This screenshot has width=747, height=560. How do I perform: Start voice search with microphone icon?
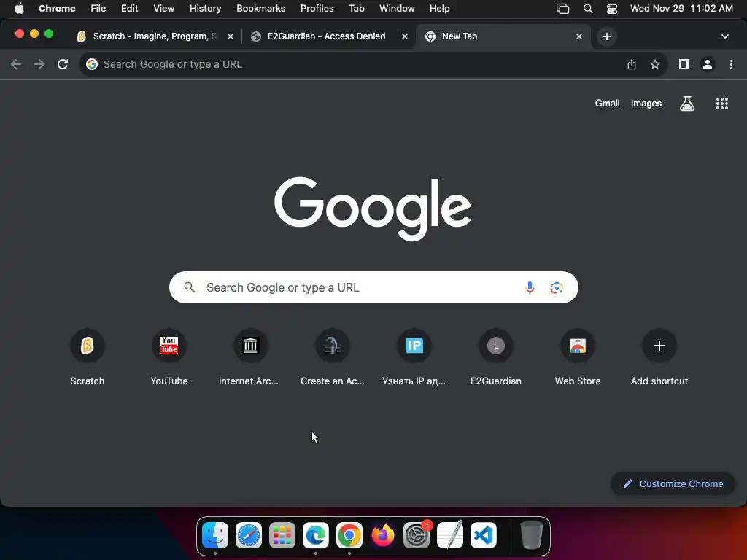[x=530, y=287]
